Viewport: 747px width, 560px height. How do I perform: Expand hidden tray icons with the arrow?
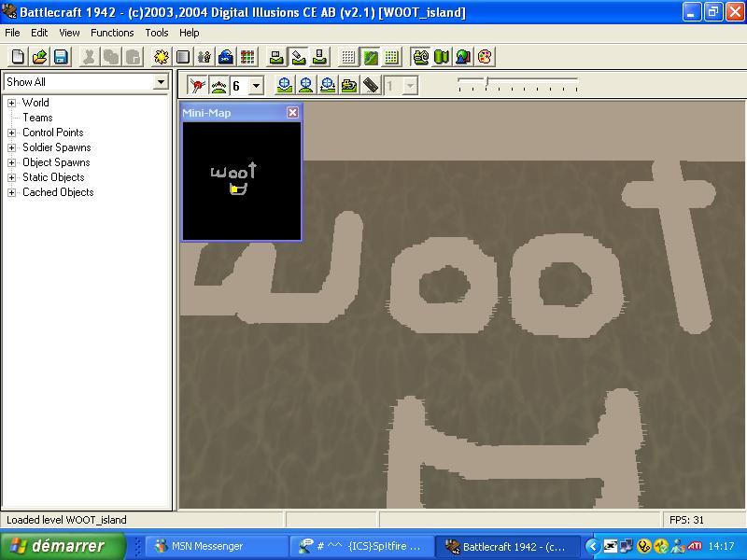click(x=592, y=546)
